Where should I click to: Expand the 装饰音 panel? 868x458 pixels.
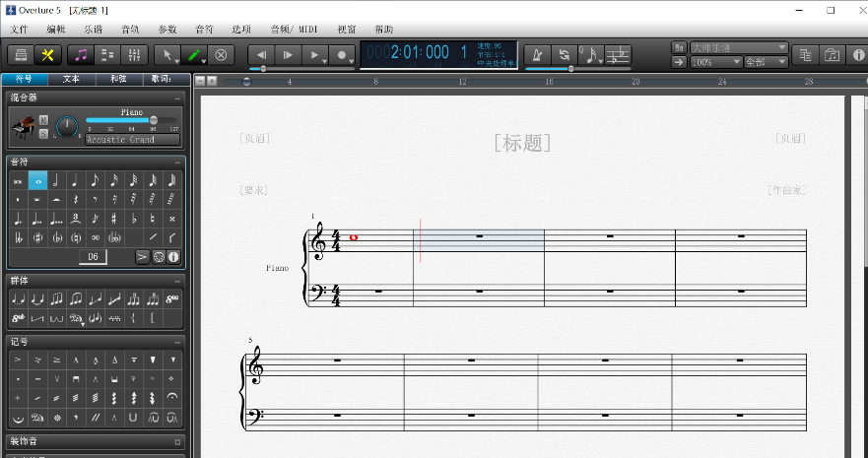[x=177, y=442]
